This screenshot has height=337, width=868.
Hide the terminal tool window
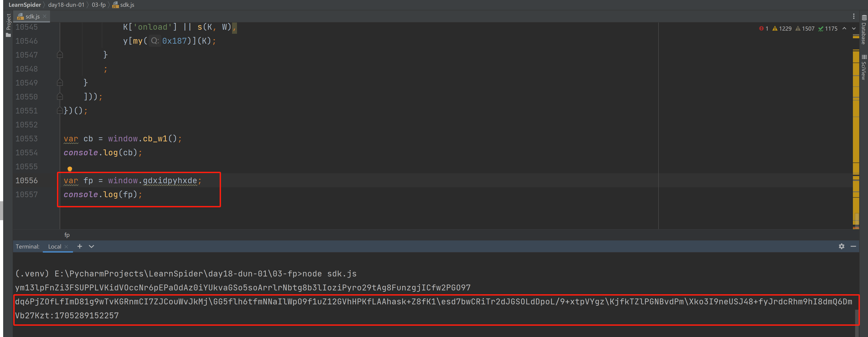point(853,247)
